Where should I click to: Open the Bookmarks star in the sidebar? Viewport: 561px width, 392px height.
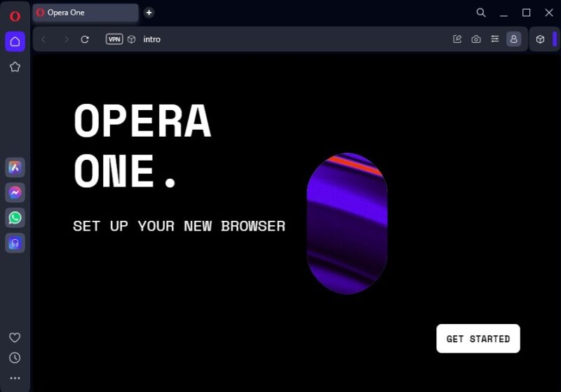(x=15, y=67)
